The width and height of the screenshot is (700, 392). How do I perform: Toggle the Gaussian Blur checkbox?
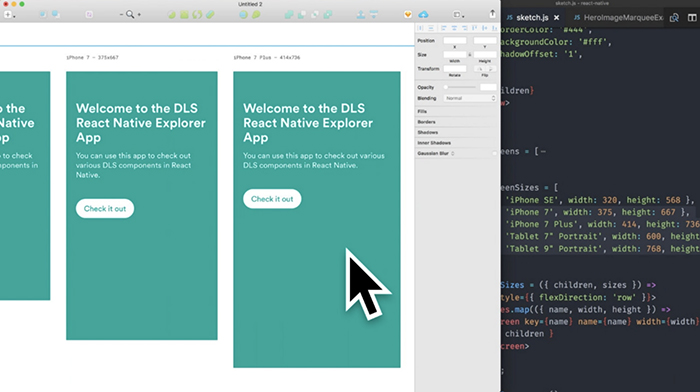[494, 154]
